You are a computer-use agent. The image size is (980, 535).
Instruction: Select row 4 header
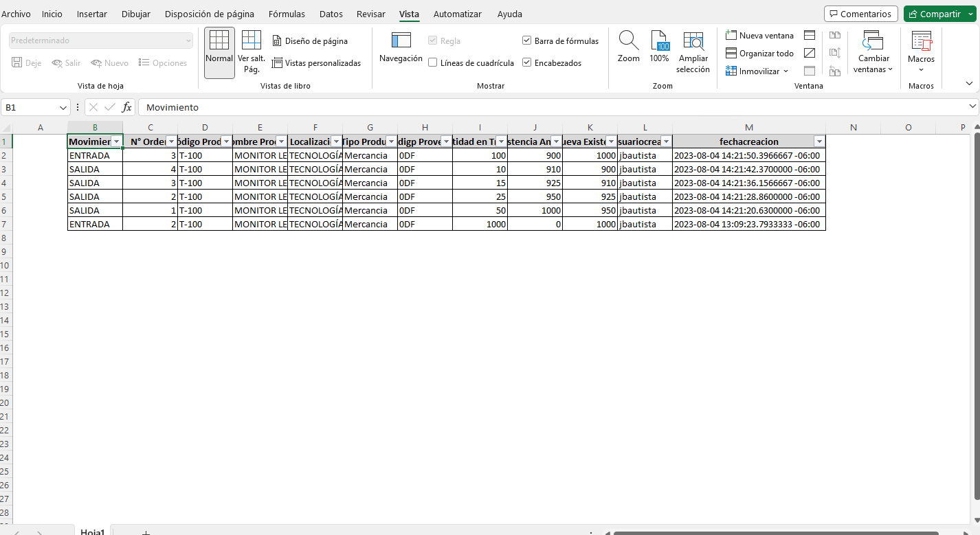coord(6,183)
